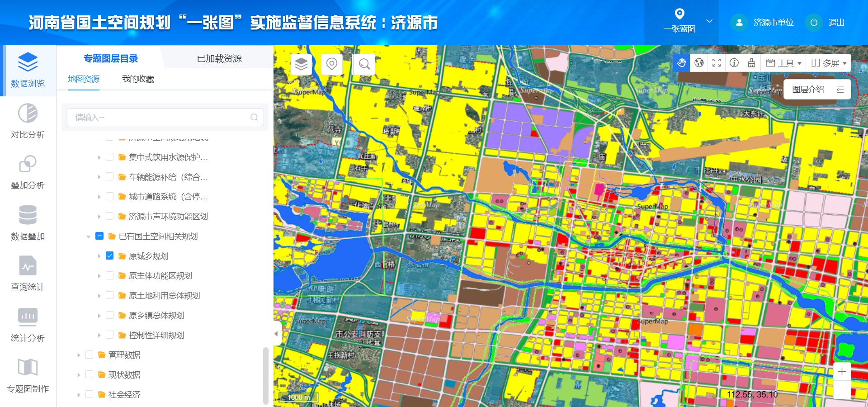Check the 现状数据 checkbox
This screenshot has width=868, height=407.
pyautogui.click(x=90, y=374)
